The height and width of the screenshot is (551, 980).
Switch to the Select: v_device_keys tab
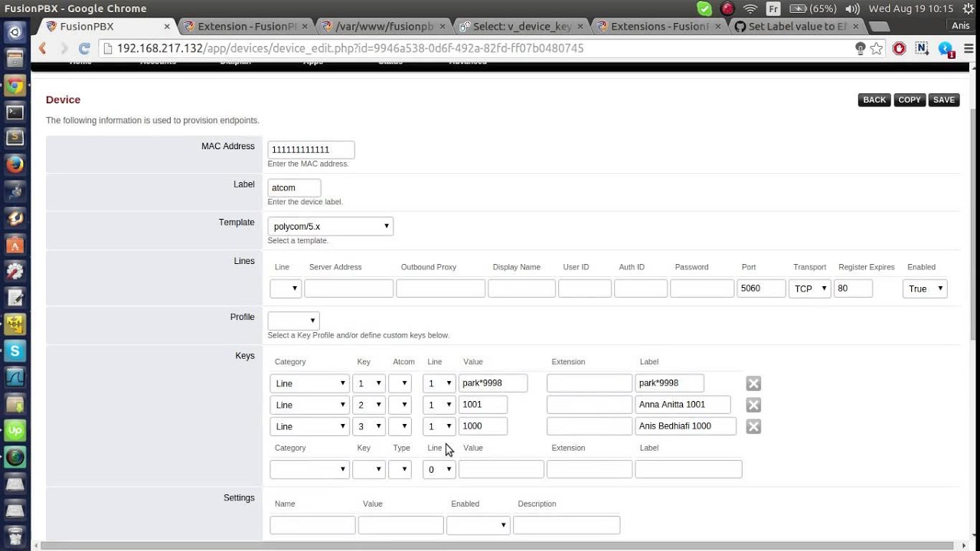521,26
